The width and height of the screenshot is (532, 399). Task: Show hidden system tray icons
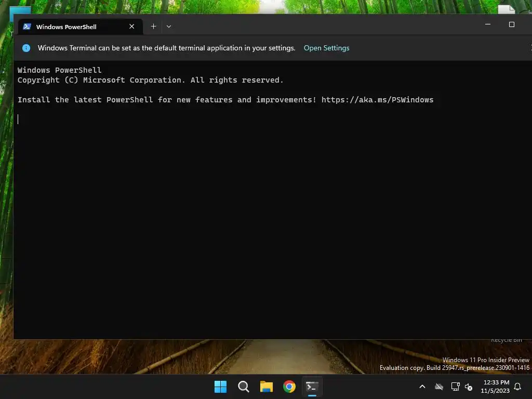click(x=422, y=387)
